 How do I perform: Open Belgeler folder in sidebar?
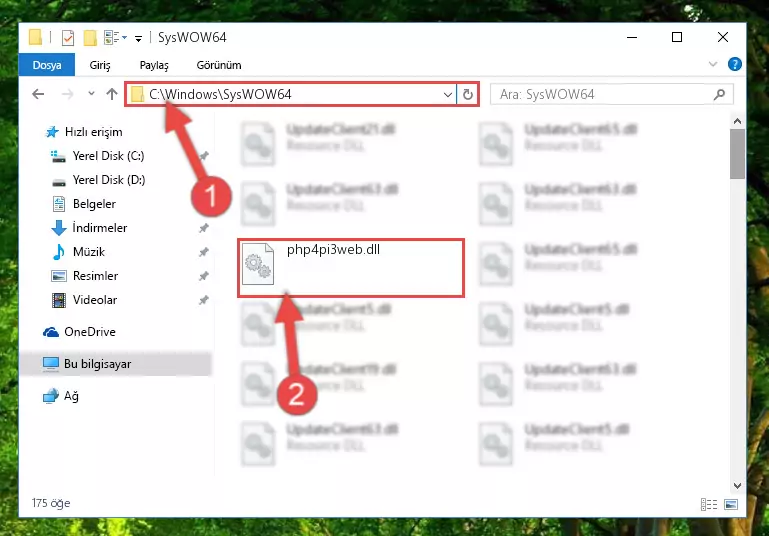tap(94, 204)
